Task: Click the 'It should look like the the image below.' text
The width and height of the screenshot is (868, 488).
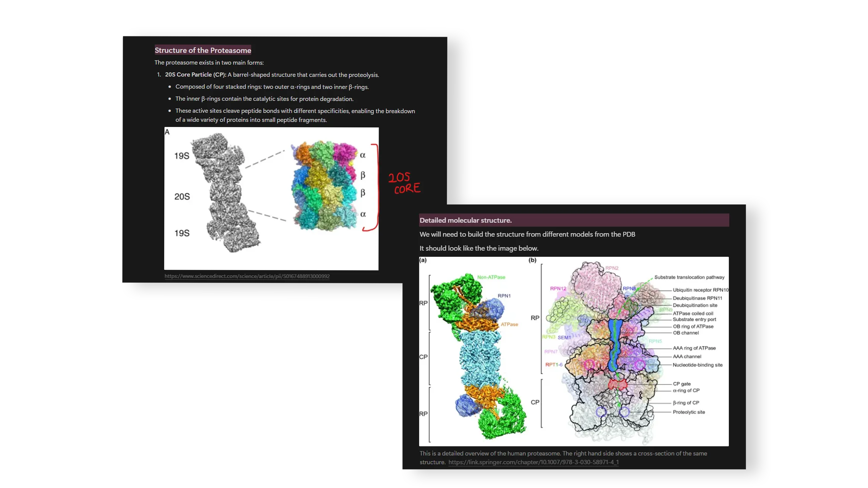Action: [479, 248]
